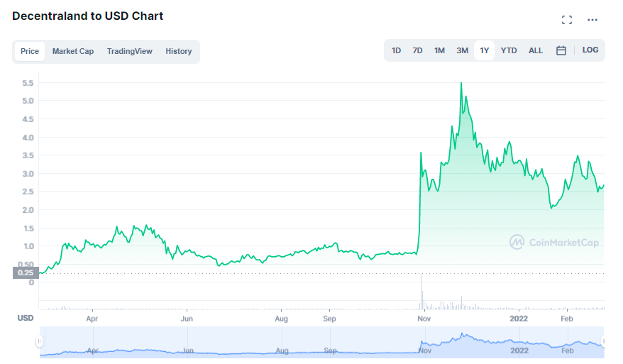This screenshot has height=364, width=623.
Task: Click the Jun x-axis label
Action: click(187, 319)
